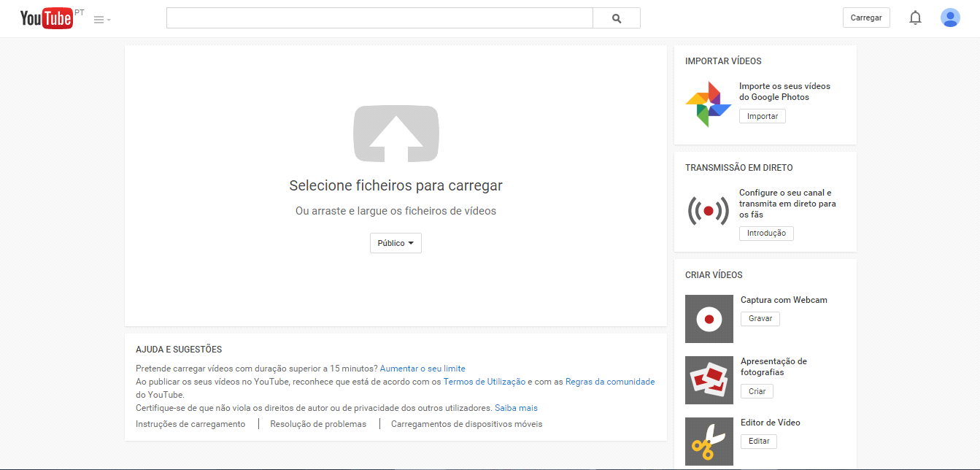Open the notifications bell
This screenshot has height=470, width=980.
point(915,18)
